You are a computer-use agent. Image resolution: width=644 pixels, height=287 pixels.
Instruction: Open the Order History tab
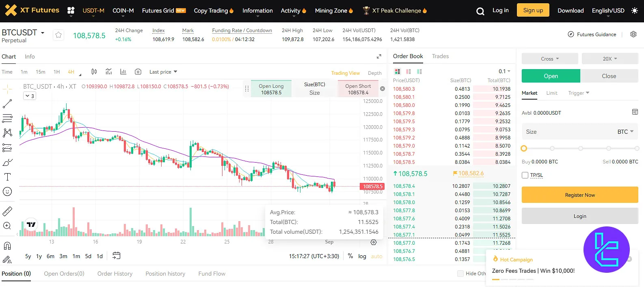point(115,274)
